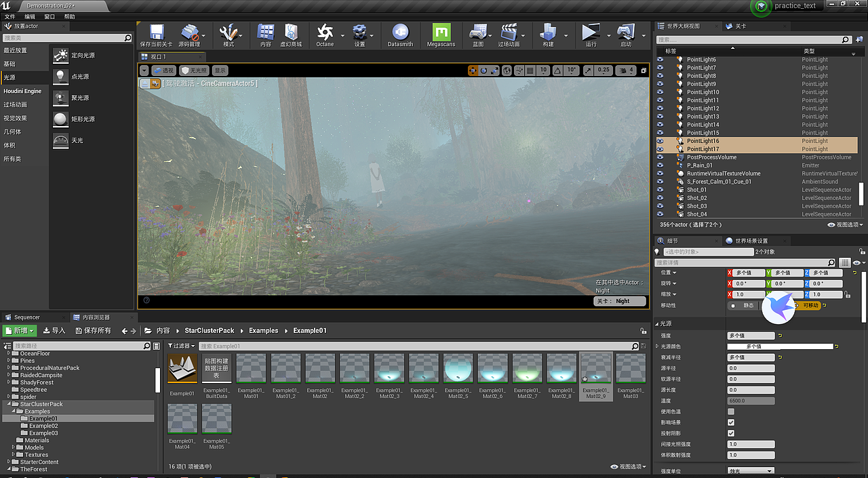Click the 导入 (Import) button
Viewport: 868px width, 478px height.
pos(54,331)
